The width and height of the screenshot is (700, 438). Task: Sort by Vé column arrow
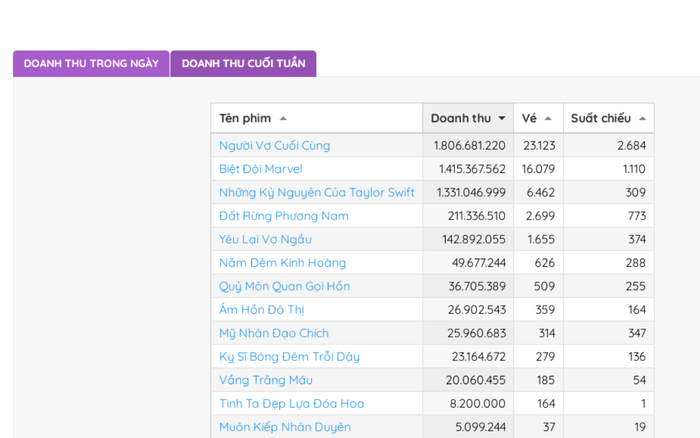coord(548,119)
